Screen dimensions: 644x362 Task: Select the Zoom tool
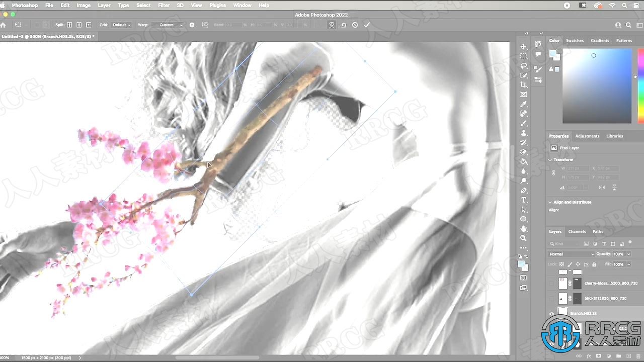(523, 238)
